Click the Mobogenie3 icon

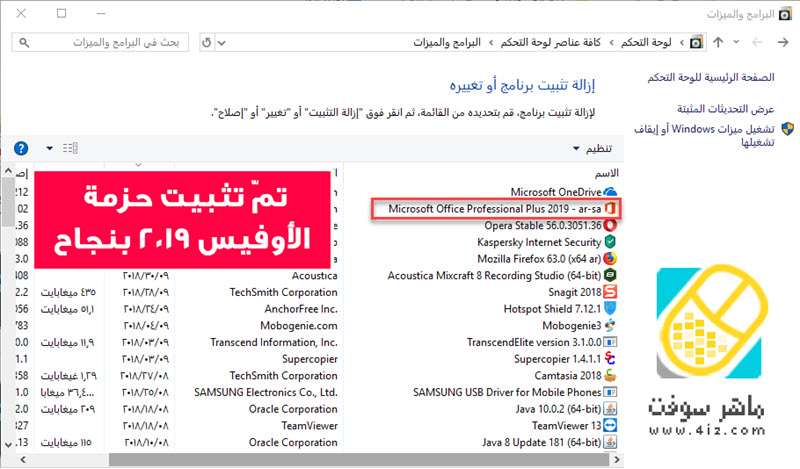pyautogui.click(x=610, y=326)
